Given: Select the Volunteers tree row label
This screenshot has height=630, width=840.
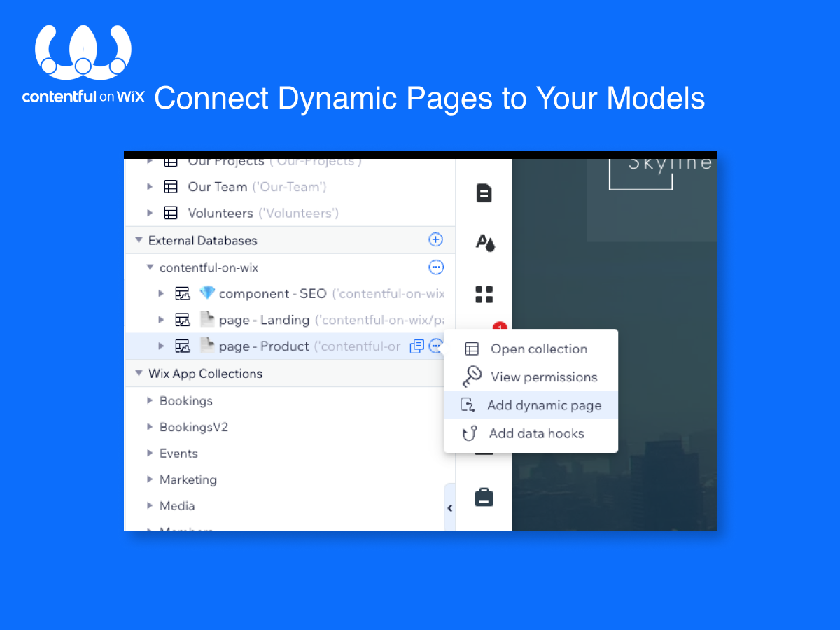Looking at the screenshot, I should click(220, 213).
